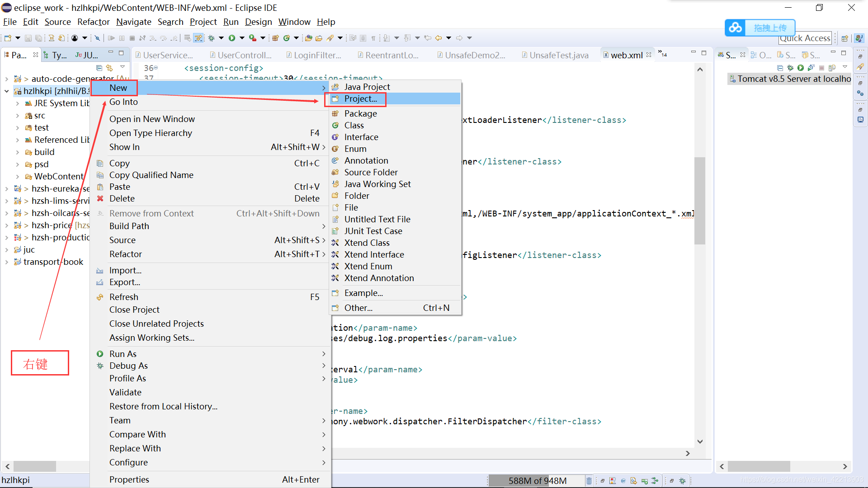
Task: Open the Window menu
Action: 294,22
